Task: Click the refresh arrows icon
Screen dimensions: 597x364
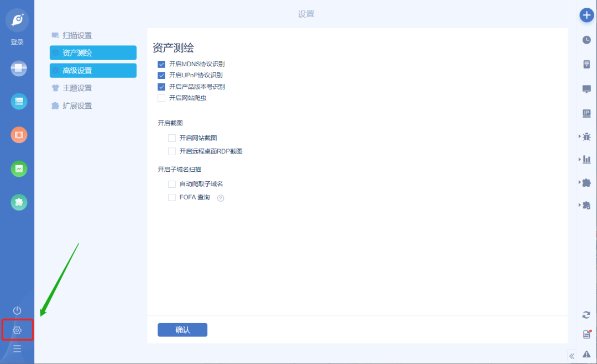Action: coord(586,315)
